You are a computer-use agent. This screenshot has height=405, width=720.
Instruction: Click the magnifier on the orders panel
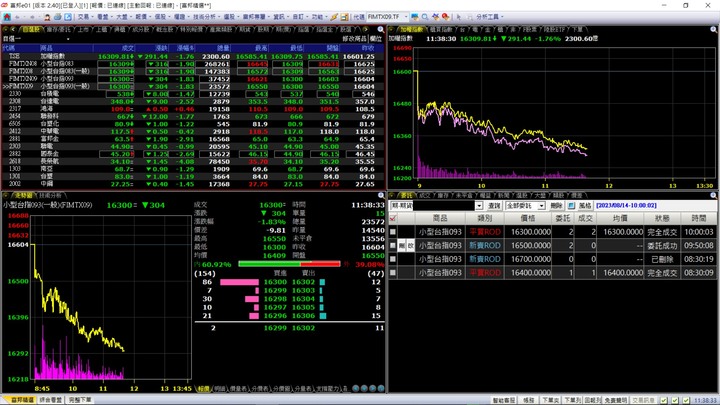(x=713, y=196)
